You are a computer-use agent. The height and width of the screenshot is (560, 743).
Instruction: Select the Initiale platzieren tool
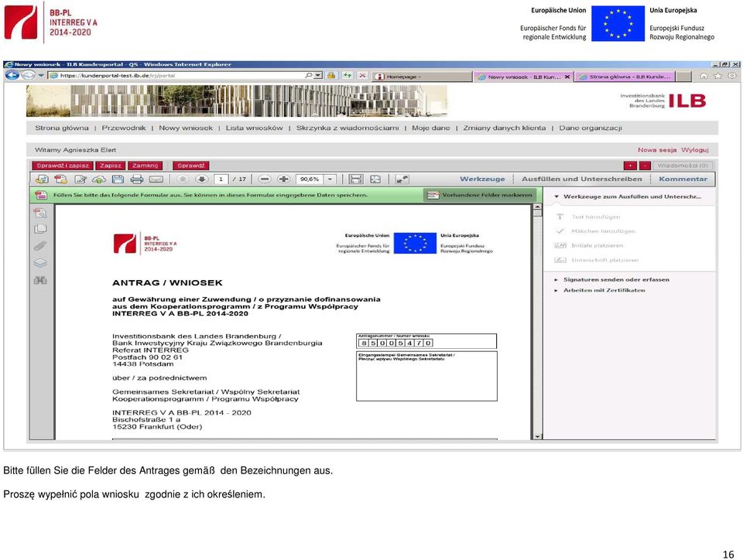589,245
